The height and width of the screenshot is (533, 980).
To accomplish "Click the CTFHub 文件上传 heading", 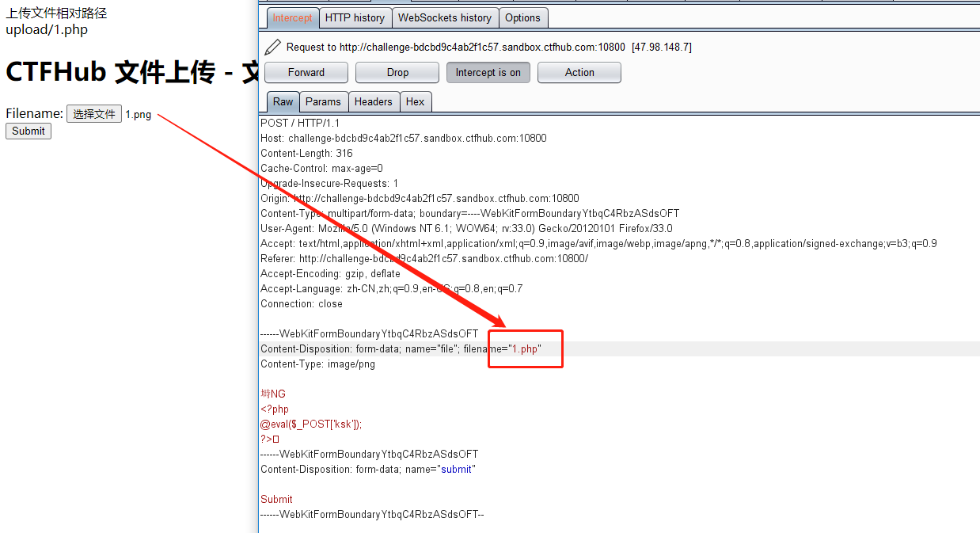I will (131, 72).
